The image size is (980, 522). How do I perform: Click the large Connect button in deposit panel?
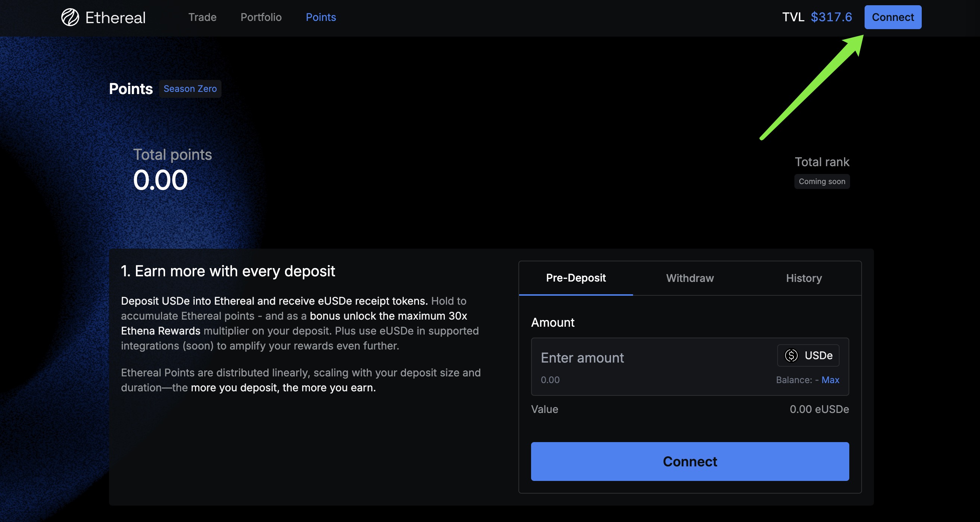690,462
